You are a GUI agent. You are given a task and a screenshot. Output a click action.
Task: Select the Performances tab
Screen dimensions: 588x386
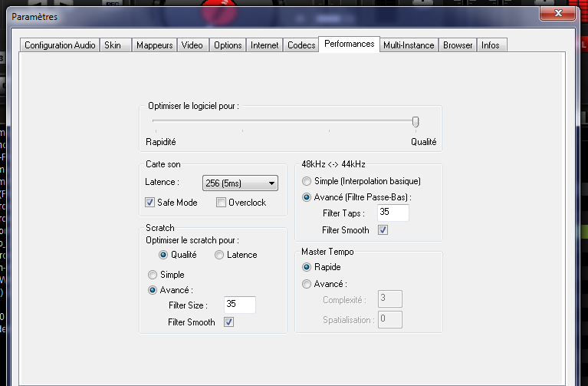[349, 45]
